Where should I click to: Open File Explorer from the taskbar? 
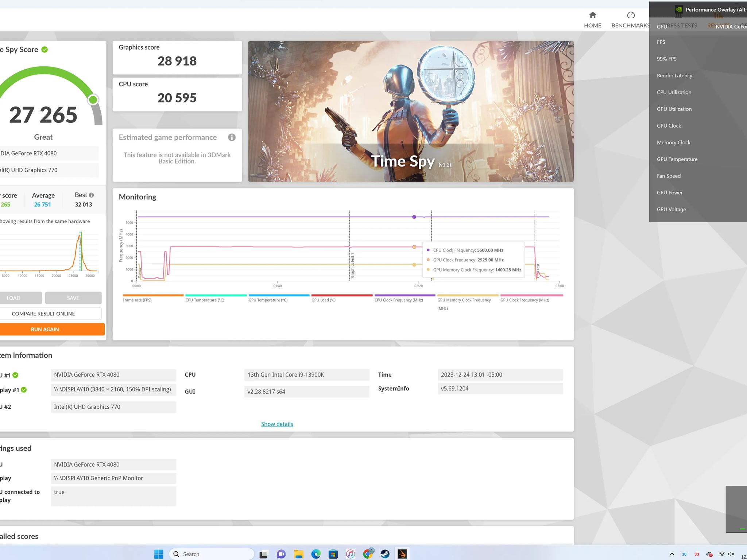pos(298,554)
